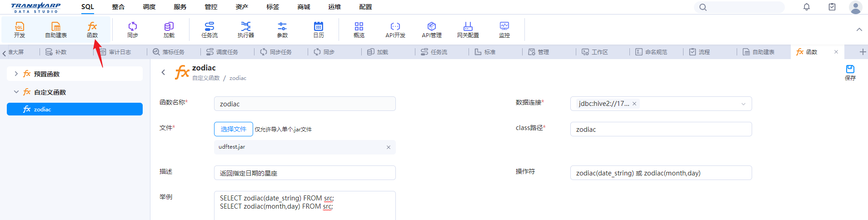Click the 操作符 input field
868x220 pixels.
point(661,173)
